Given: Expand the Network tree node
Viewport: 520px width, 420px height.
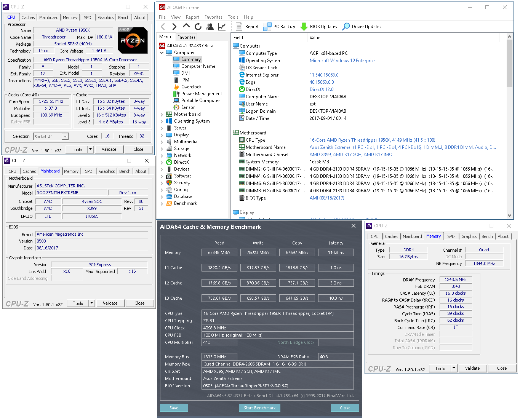Looking at the screenshot, I should 162,155.
